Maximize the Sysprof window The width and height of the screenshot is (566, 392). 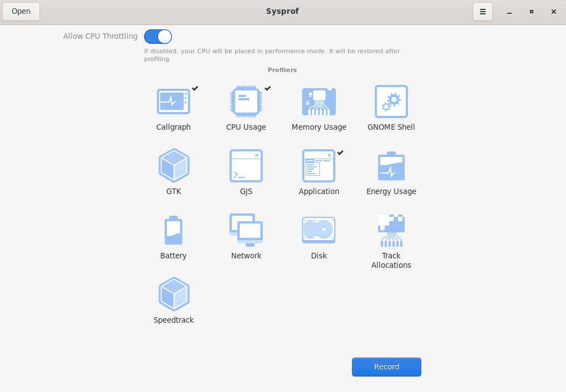click(x=531, y=12)
